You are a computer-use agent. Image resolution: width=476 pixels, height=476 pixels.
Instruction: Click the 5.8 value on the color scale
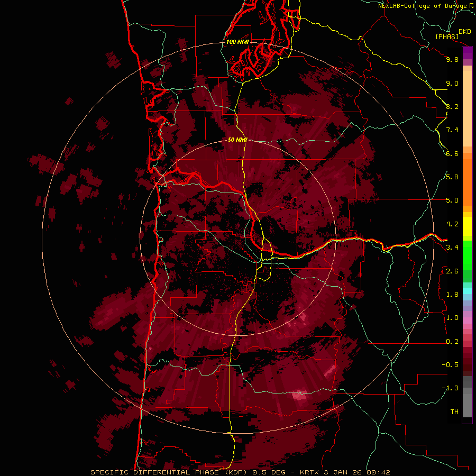pyautogui.click(x=452, y=177)
